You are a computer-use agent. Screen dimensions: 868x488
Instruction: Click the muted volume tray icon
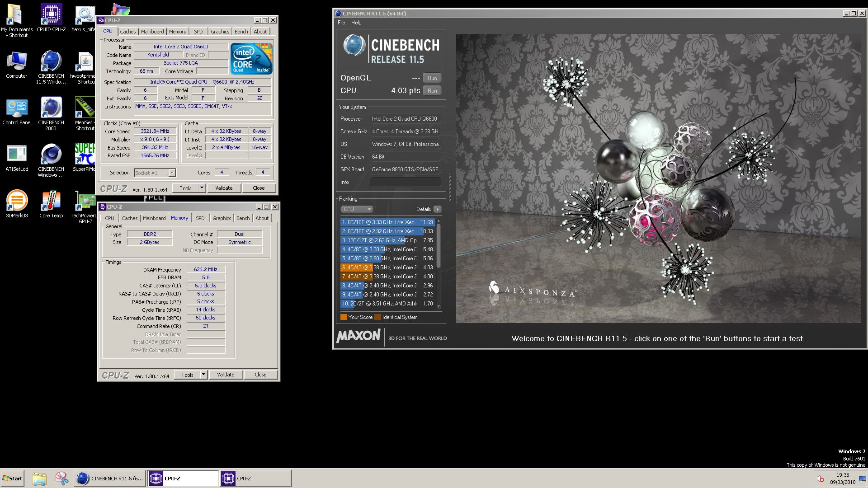pyautogui.click(x=821, y=479)
